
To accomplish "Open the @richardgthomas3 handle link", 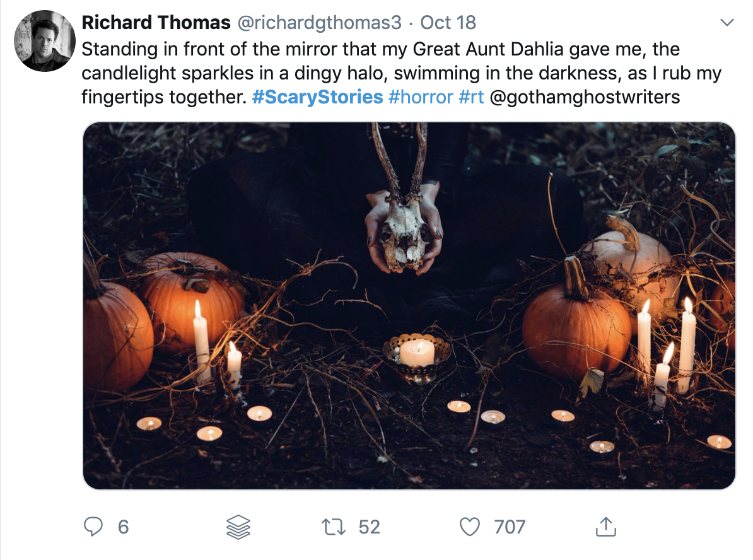I will click(318, 23).
